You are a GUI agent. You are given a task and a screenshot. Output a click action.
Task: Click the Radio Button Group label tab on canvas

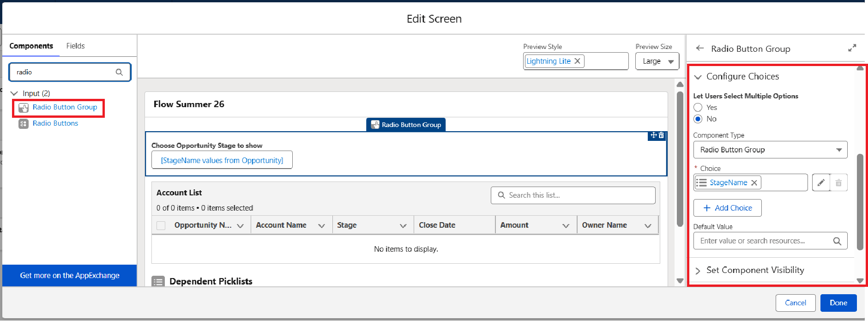click(406, 125)
